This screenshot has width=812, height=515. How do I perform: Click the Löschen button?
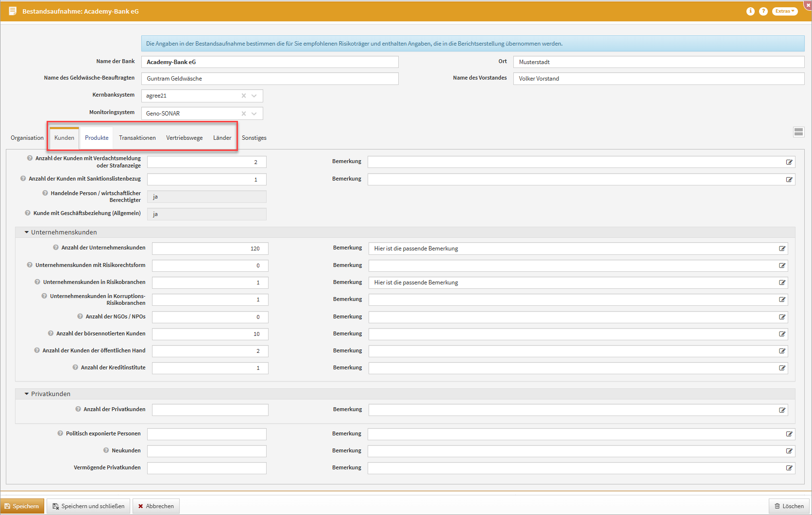tap(789, 506)
